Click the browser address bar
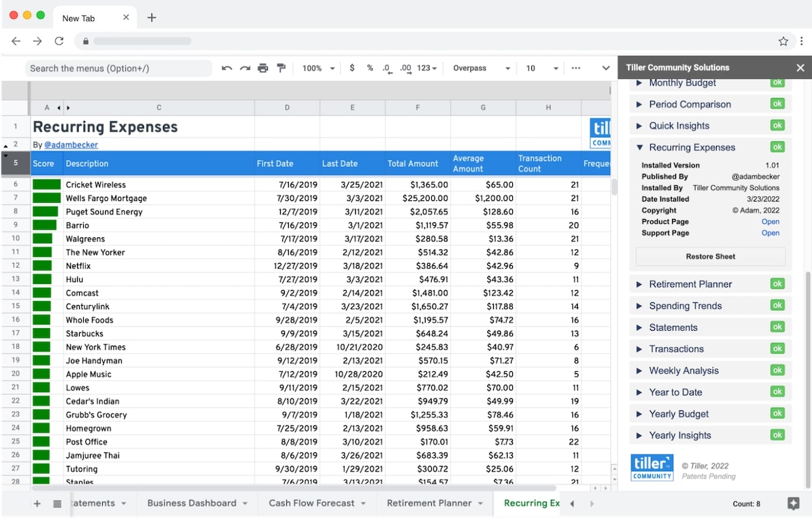Image resolution: width=812 pixels, height=520 pixels. tap(426, 41)
